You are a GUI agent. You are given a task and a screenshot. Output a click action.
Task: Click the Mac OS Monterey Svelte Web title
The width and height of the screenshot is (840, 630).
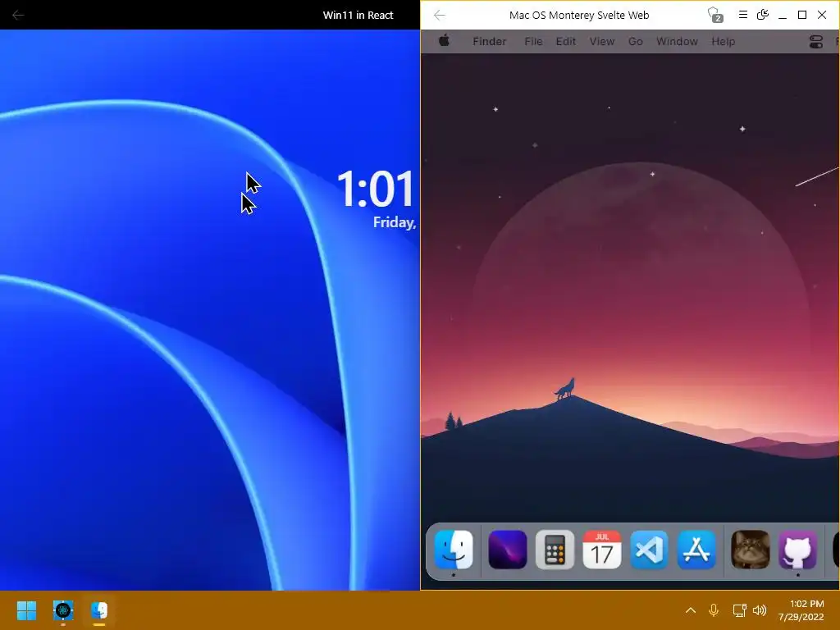[x=579, y=15]
